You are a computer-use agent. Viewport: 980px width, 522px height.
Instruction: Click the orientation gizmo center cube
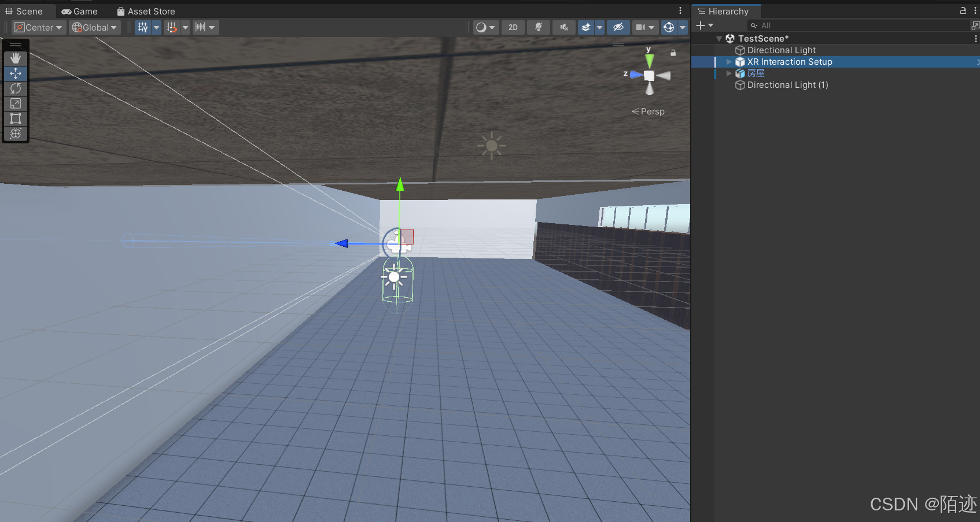point(649,76)
